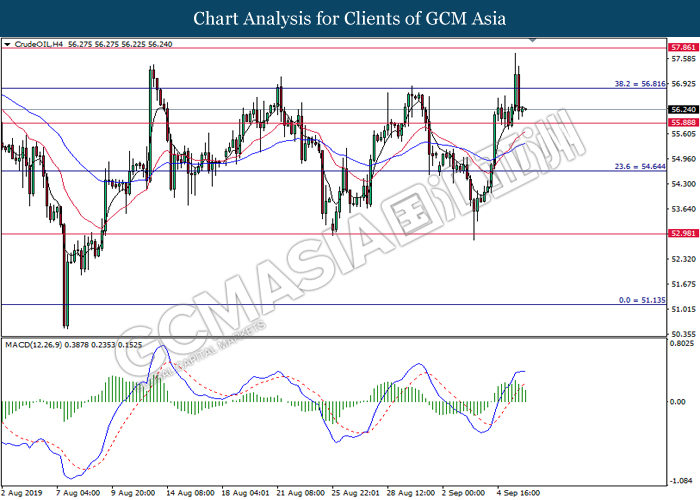Click the black 56.240 current price tag
Image resolution: width=700 pixels, height=500 pixels.
click(x=683, y=110)
